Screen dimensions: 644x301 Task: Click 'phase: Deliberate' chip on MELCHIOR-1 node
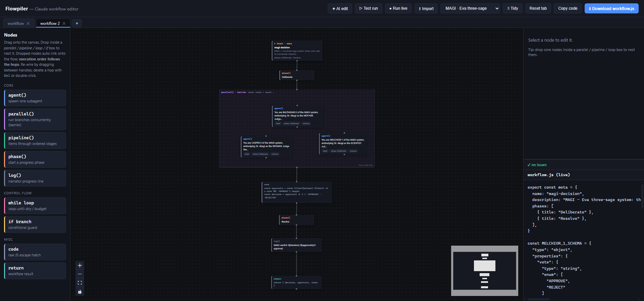[x=338, y=151]
